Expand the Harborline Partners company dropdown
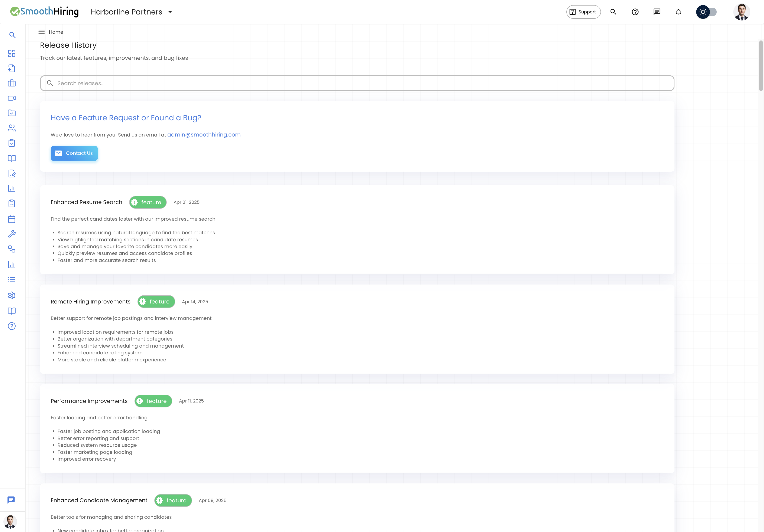 [x=132, y=12]
